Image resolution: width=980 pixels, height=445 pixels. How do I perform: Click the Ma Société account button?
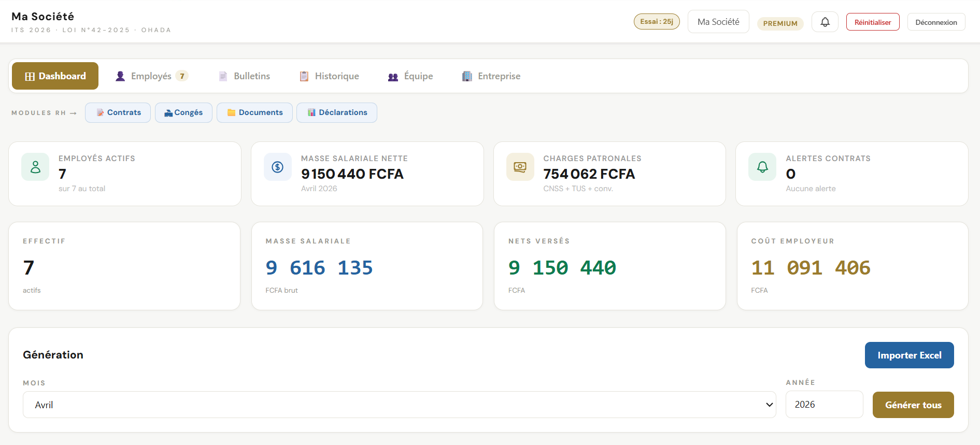tap(718, 22)
